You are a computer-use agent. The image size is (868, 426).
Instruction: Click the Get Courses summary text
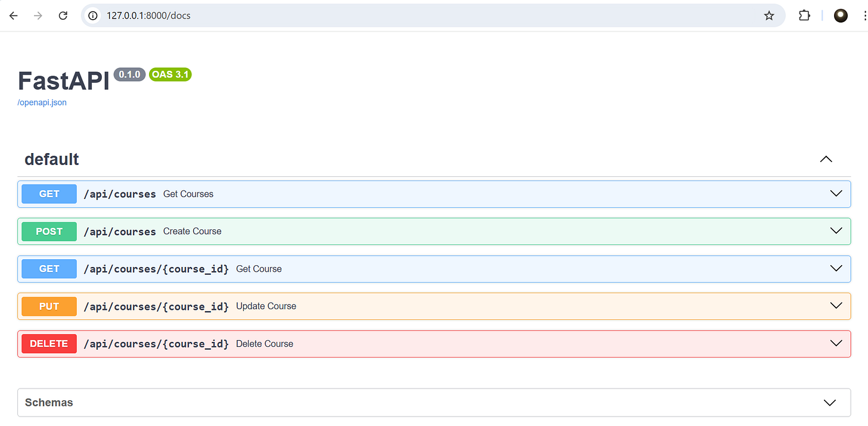coord(188,194)
